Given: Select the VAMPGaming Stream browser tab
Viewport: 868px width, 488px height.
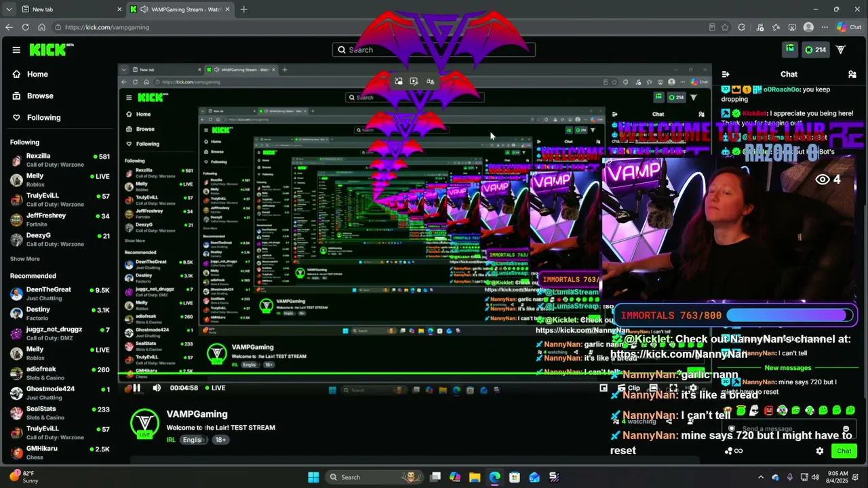Looking at the screenshot, I should click(x=180, y=9).
